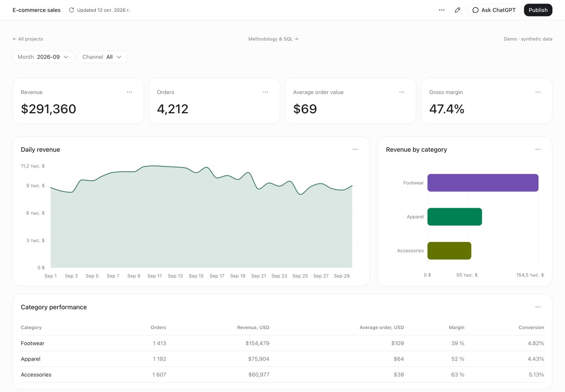Open the Revenue by category chart menu
This screenshot has width=565, height=392.
tap(538, 149)
